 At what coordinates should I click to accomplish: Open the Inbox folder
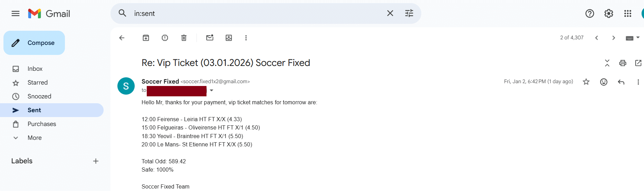click(35, 69)
